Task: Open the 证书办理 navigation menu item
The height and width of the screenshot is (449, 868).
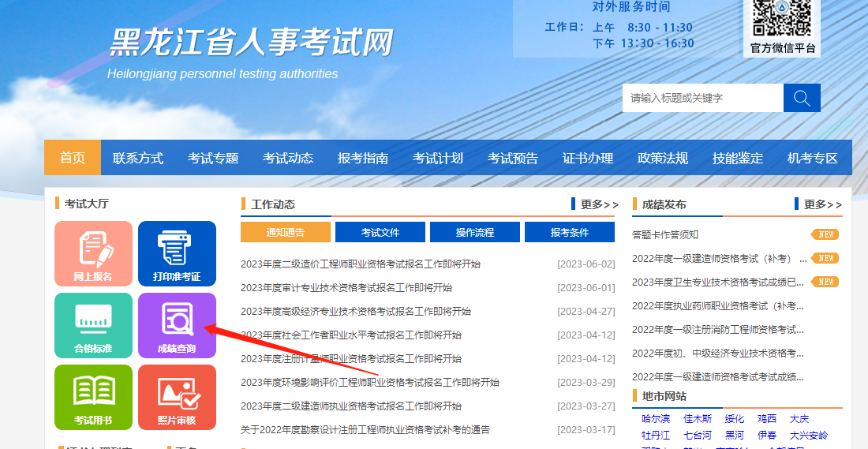Action: click(x=588, y=158)
